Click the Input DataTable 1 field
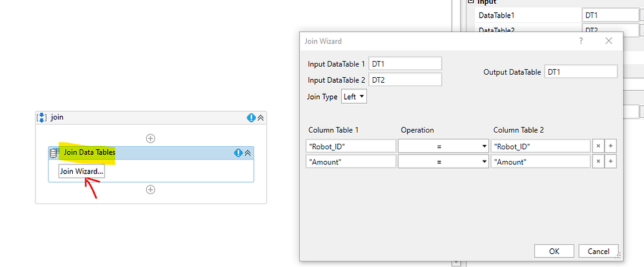Screen dimensions: 644x267 pos(405,63)
